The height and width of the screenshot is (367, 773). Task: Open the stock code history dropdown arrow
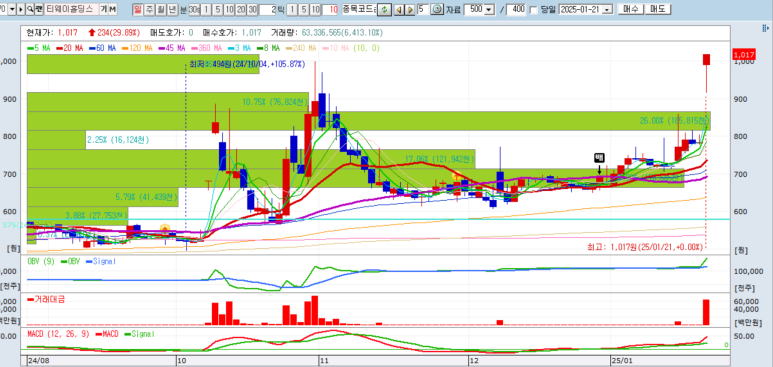point(12,9)
